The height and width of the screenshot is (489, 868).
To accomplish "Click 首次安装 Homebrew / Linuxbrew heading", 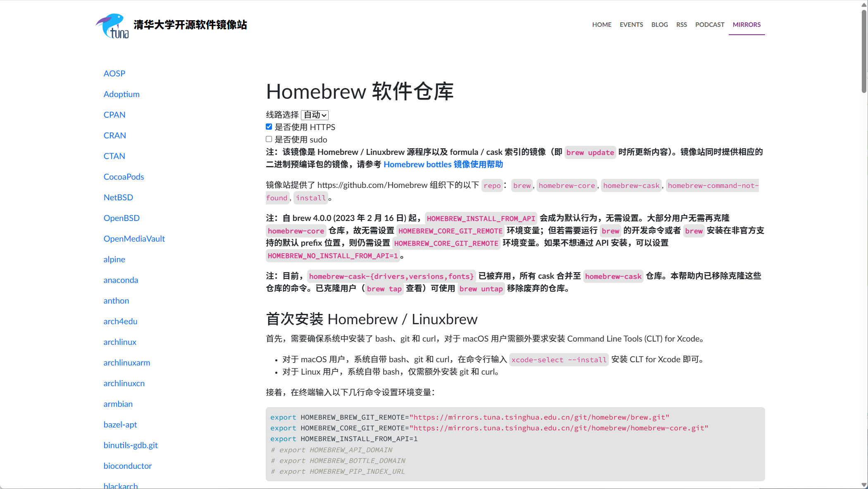I will point(372,319).
